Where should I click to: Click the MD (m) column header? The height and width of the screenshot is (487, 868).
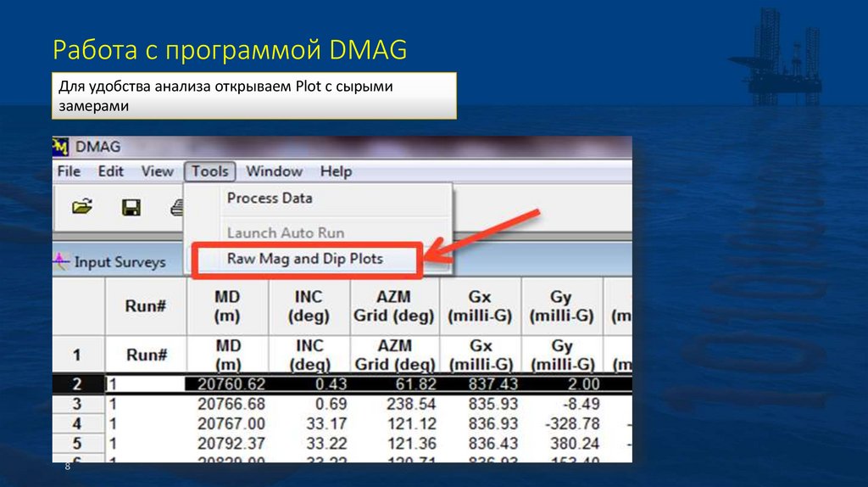[227, 305]
